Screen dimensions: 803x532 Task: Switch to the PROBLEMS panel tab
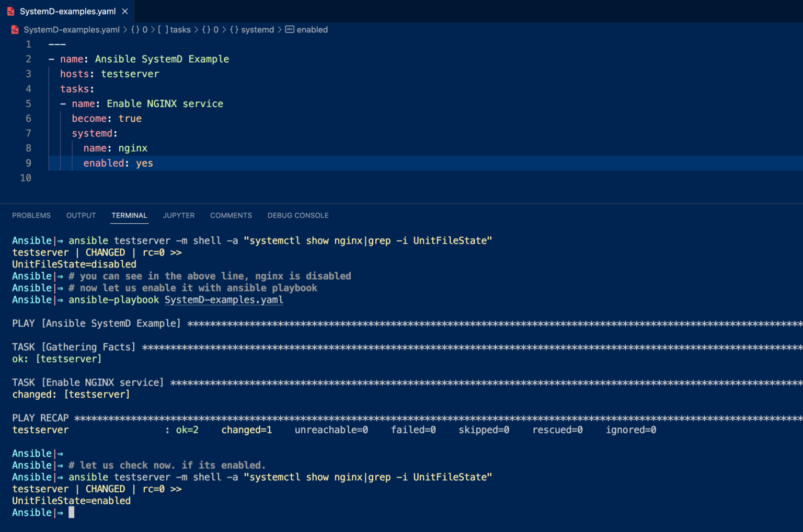tap(31, 215)
